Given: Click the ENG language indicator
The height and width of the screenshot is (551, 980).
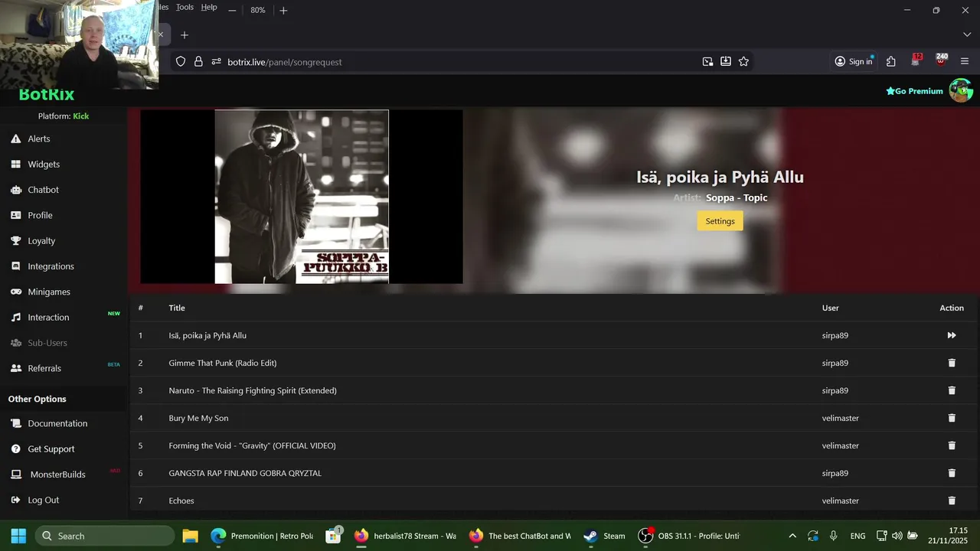Looking at the screenshot, I should 857,536.
